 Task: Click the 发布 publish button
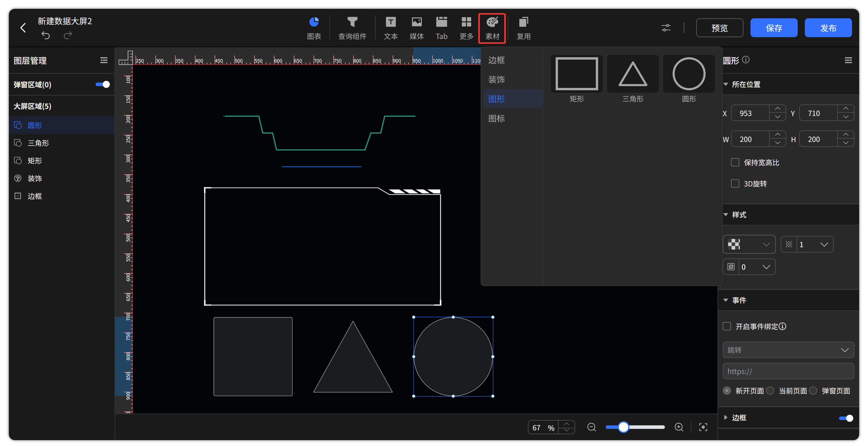pyautogui.click(x=828, y=28)
